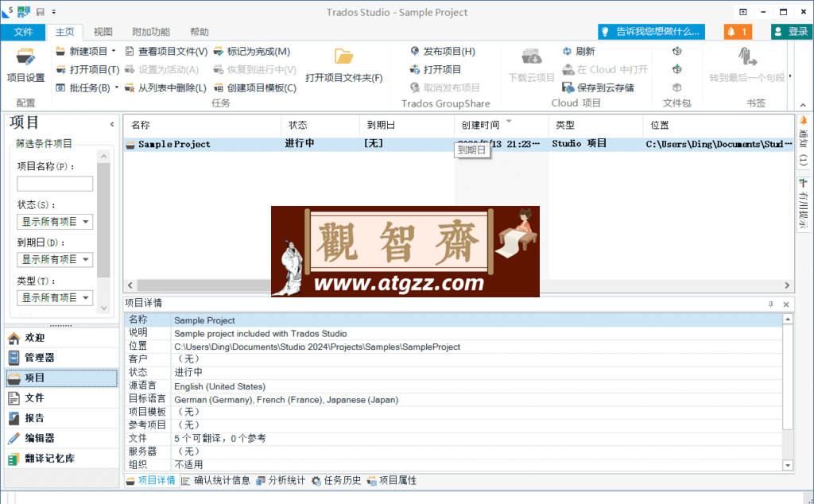Open 报告 view in navigation pane
This screenshot has height=504, width=814.
[62, 418]
